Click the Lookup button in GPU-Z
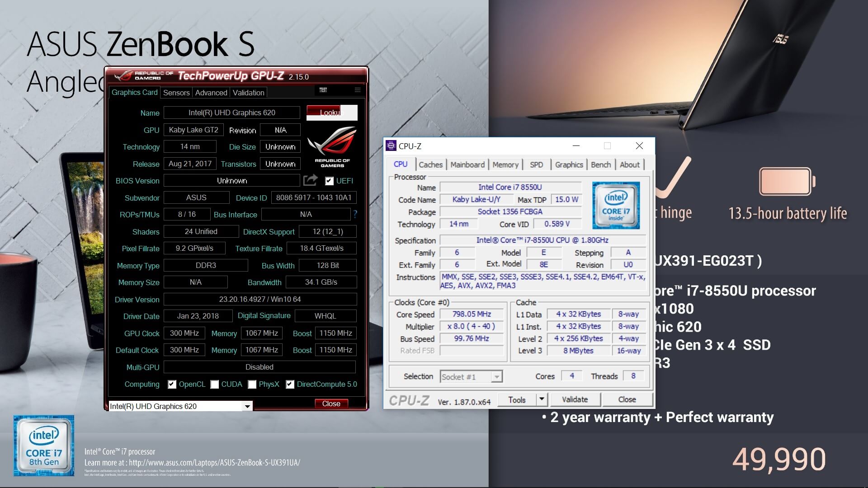The image size is (868, 488). (332, 113)
